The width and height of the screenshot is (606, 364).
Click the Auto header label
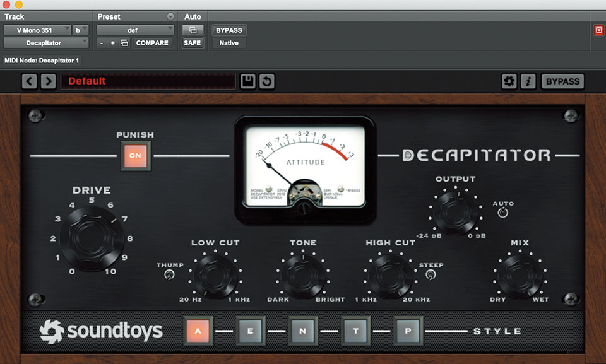[193, 16]
